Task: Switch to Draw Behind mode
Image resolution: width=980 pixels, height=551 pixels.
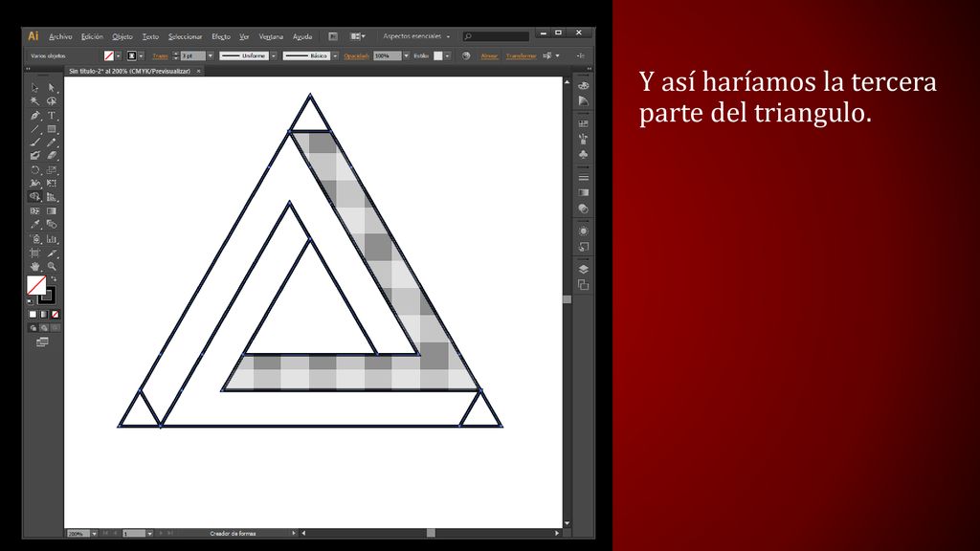Action: pos(44,327)
